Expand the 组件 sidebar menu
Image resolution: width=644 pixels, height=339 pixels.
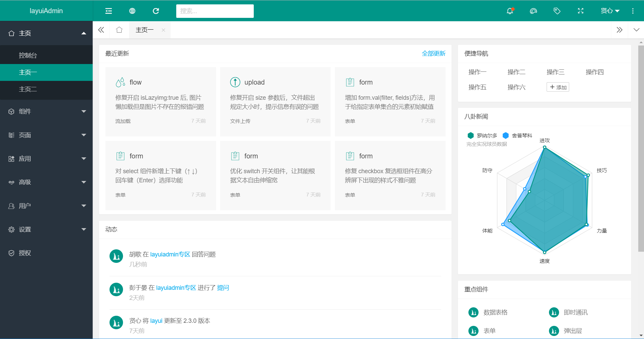46,112
